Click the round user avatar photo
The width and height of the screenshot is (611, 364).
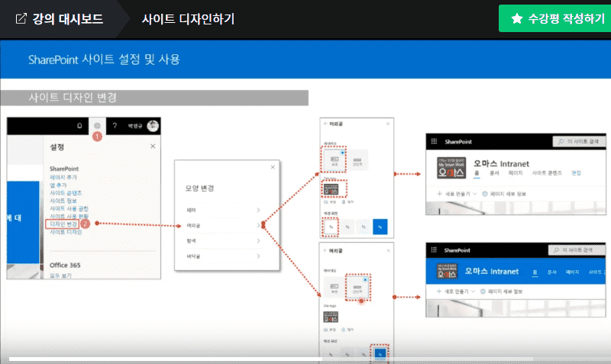click(x=153, y=126)
